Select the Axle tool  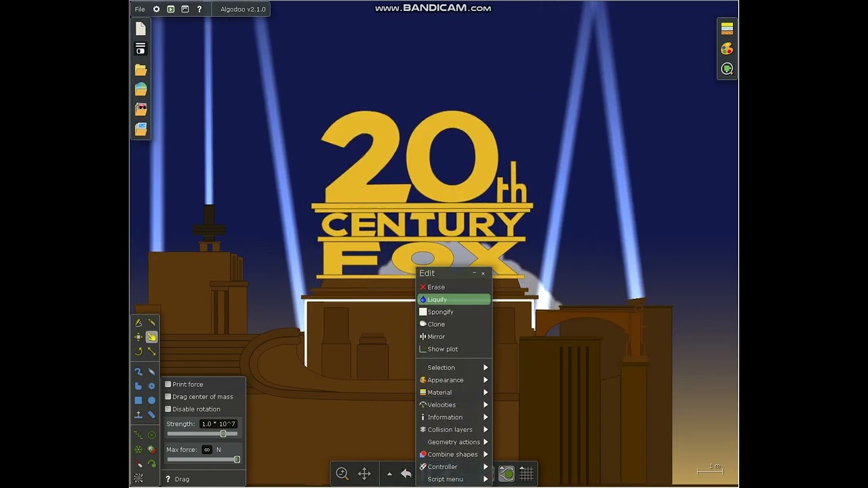138,449
